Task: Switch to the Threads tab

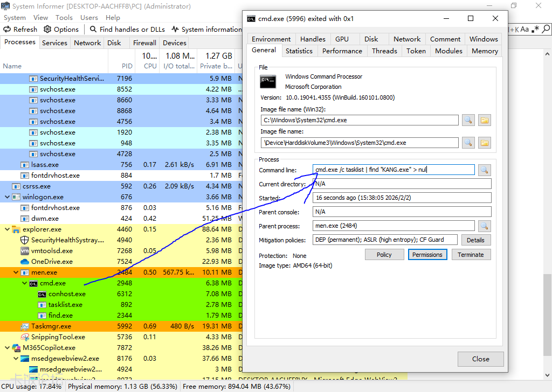Action: point(384,51)
